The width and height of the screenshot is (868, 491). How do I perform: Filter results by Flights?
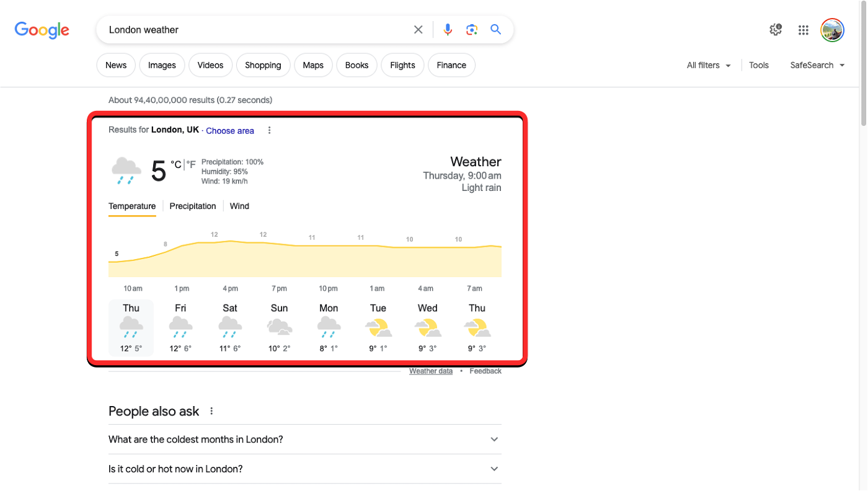coord(402,65)
